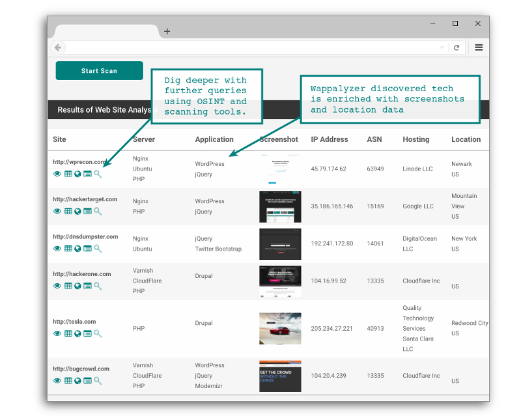Select the ASN value 15169
Viewport: 521px width, 420px height.
(x=375, y=206)
